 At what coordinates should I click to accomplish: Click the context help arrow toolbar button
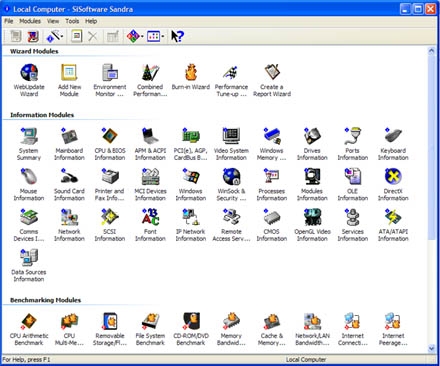coord(177,36)
